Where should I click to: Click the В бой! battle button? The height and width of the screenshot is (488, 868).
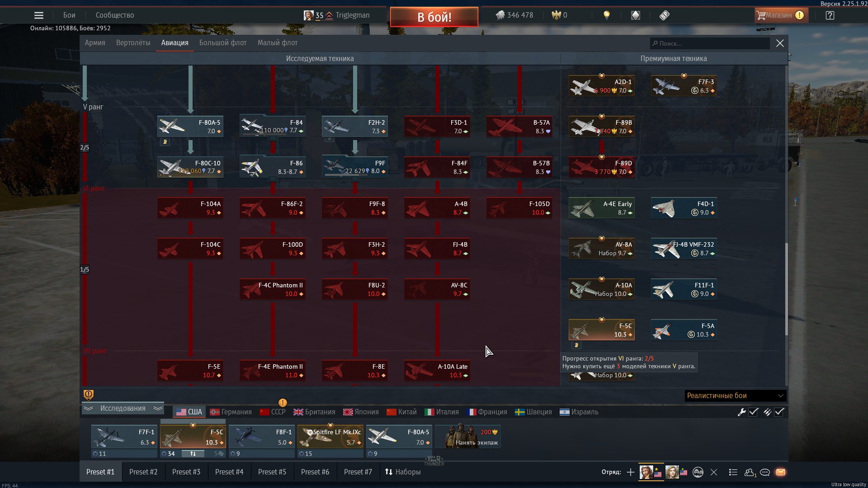434,17
